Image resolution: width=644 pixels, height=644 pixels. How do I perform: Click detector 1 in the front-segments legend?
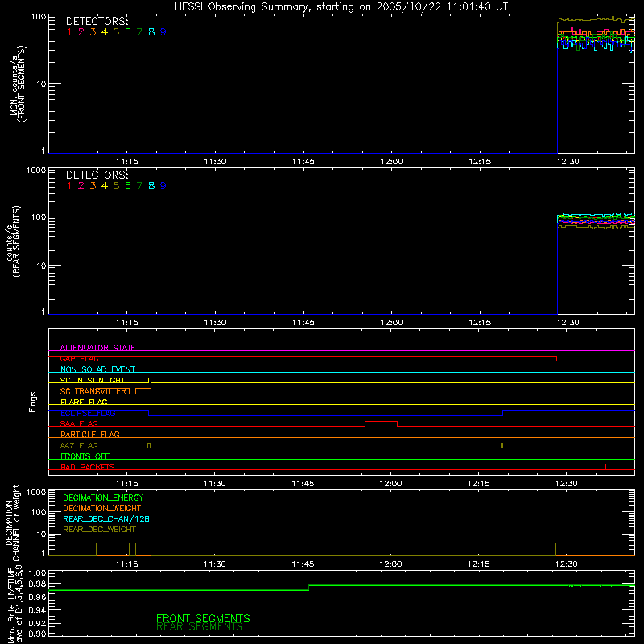pos(69,32)
